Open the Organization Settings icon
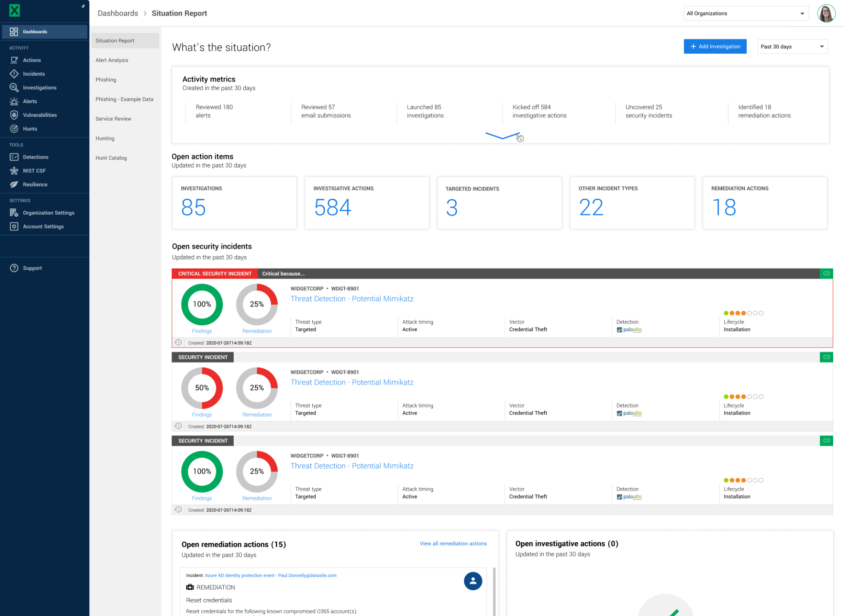Screen dimensions: 844x616 coord(14,213)
